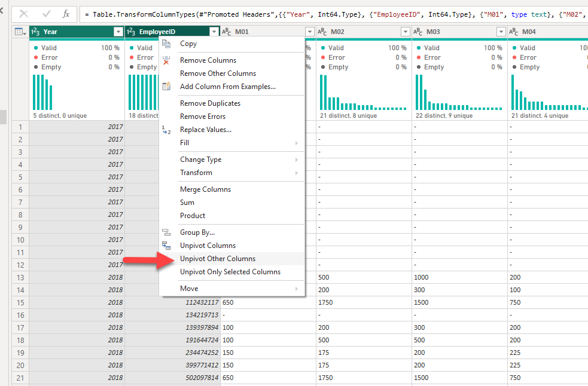This screenshot has width=588, height=386.
Task: Expand the Change Type submenu
Action: [200, 160]
